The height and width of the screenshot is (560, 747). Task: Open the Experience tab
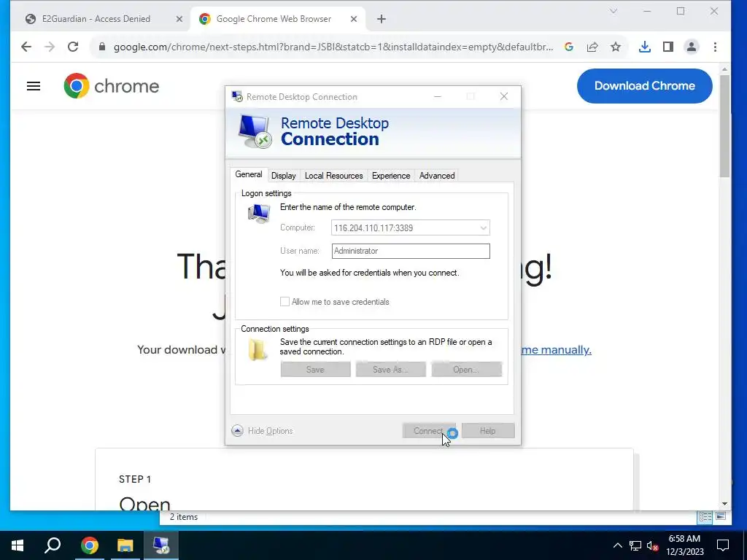[391, 176]
